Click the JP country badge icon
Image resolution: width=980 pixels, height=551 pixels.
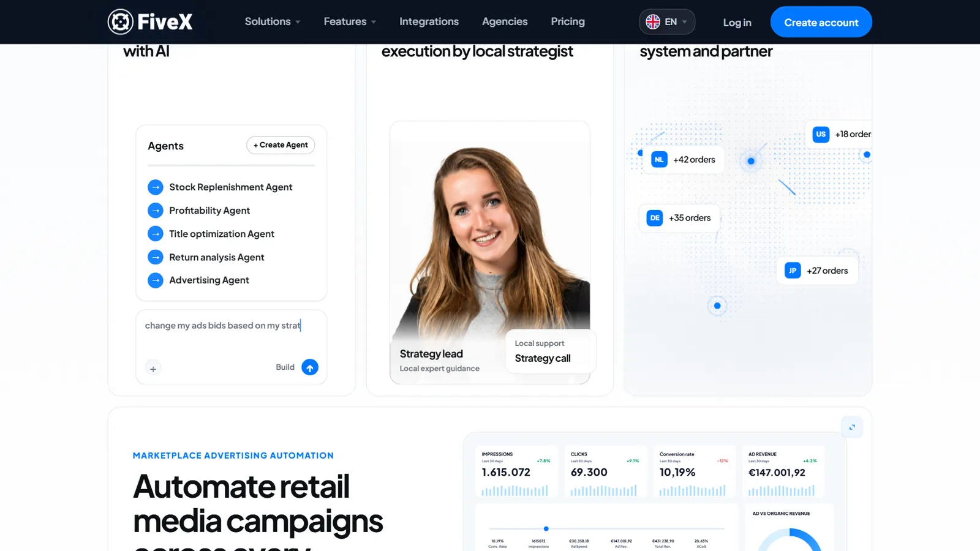point(793,271)
